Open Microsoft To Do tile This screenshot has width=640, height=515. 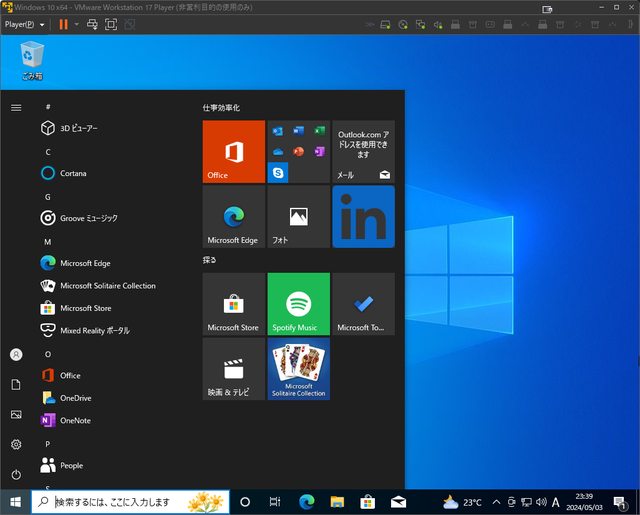coord(363,304)
